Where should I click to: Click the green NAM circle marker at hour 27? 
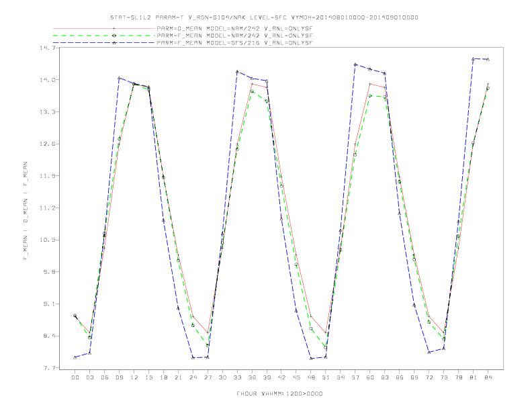pos(208,345)
